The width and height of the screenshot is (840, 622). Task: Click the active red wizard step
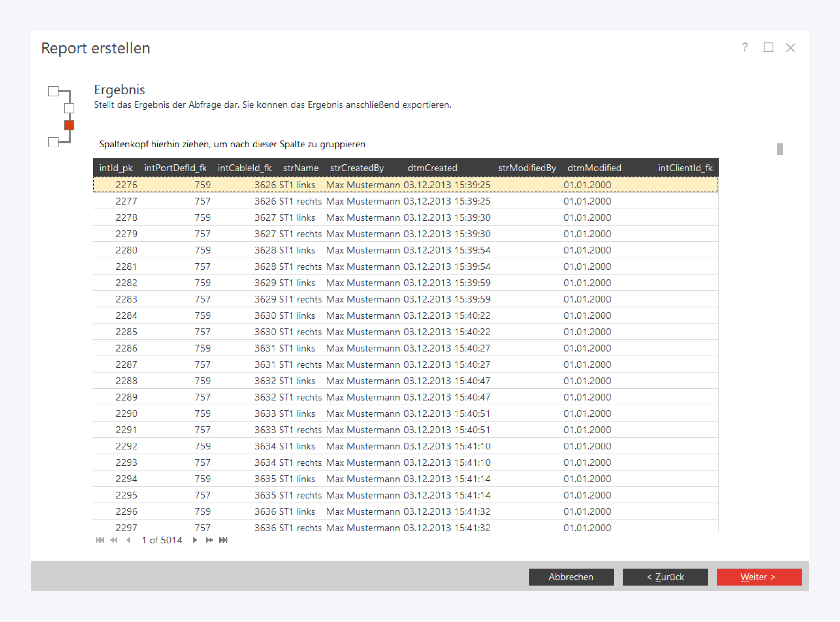pyautogui.click(x=69, y=125)
